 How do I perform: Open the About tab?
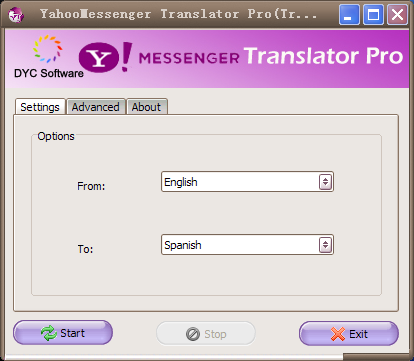click(146, 107)
